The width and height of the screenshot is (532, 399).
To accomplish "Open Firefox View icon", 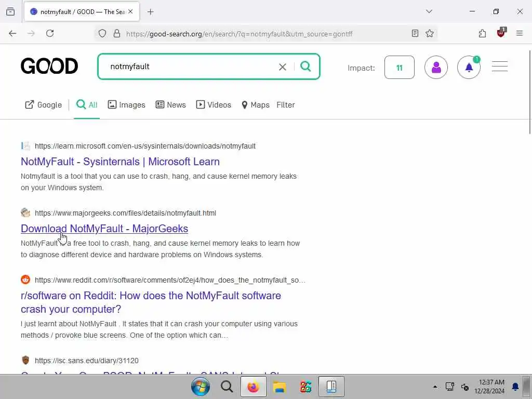I will pyautogui.click(x=10, y=11).
